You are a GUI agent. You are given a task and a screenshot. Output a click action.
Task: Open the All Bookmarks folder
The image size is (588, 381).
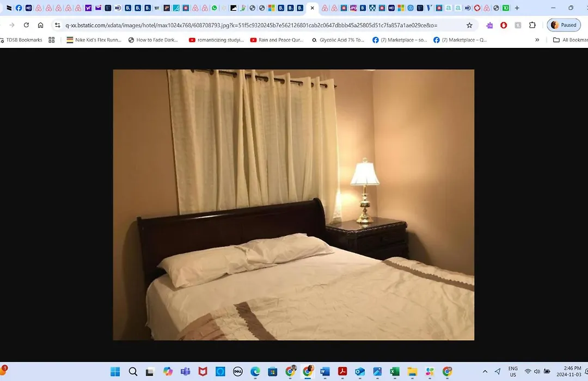click(571, 40)
